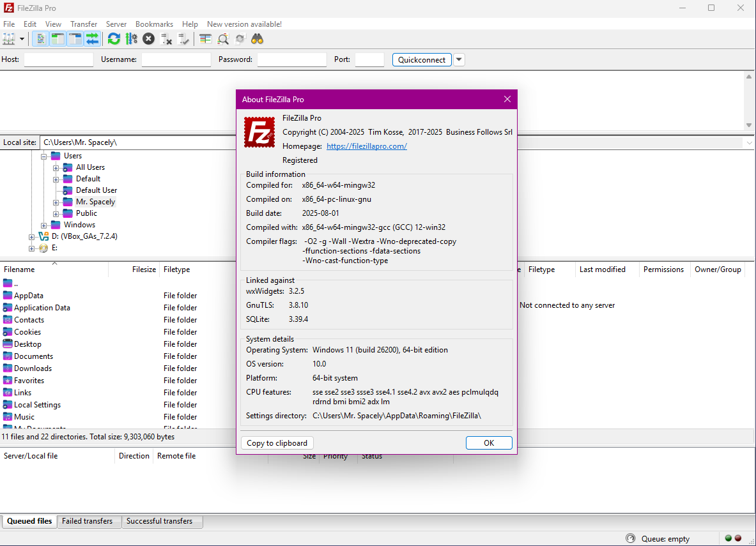The width and height of the screenshot is (756, 546).
Task: Expand the Windows folder tree node
Action: [x=44, y=225]
